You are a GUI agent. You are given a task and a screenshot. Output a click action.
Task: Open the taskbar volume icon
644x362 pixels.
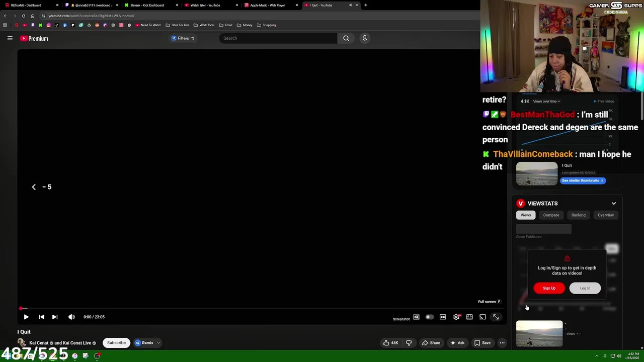[x=619, y=356]
